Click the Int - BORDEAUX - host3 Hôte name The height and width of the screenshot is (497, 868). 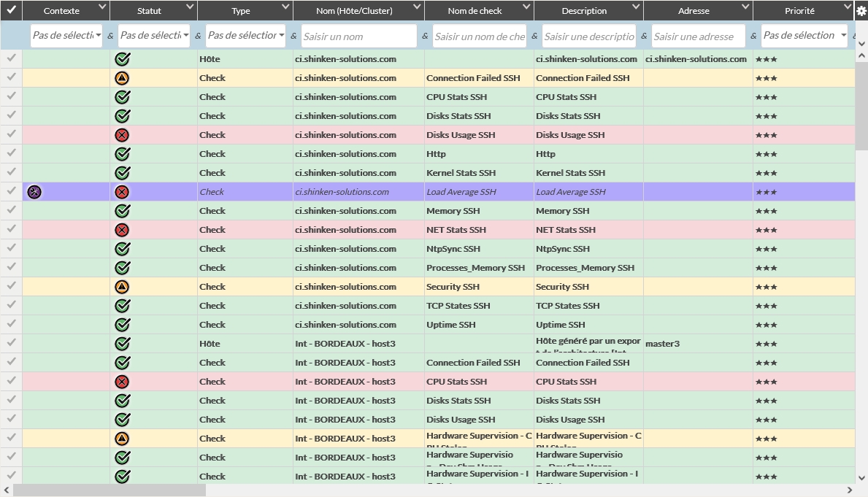pyautogui.click(x=345, y=344)
